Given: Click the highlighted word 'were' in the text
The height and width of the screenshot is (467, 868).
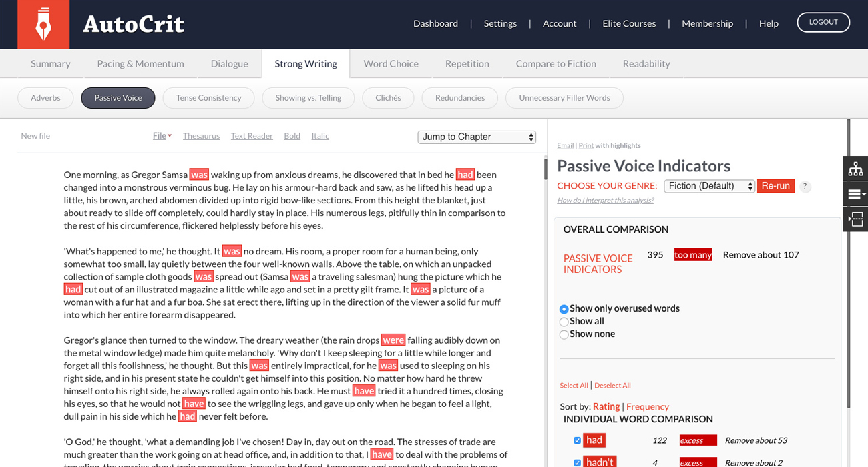Looking at the screenshot, I should [x=393, y=340].
